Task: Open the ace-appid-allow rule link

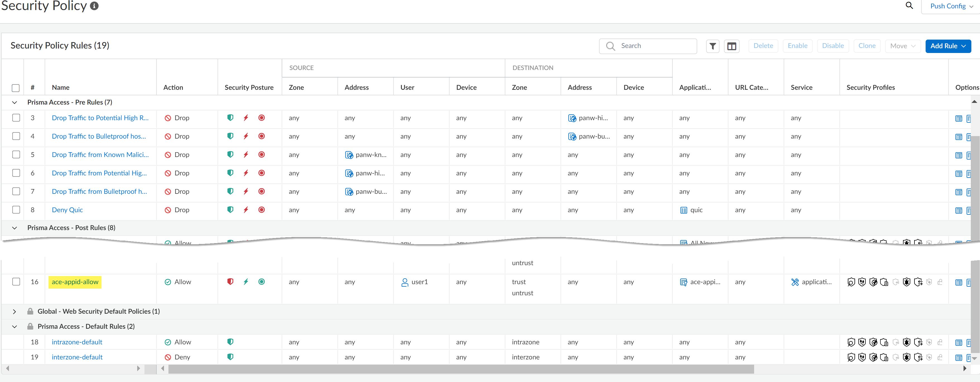Action: [x=75, y=282]
